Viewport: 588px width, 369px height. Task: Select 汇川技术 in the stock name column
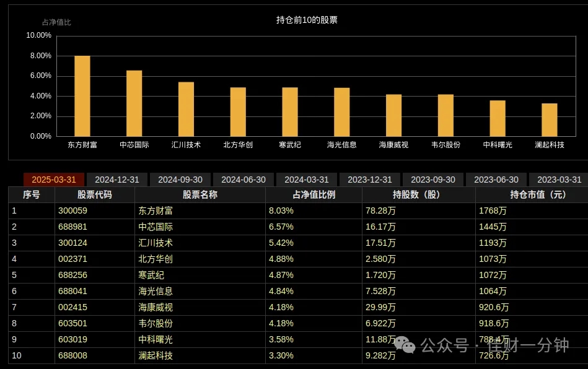(156, 243)
